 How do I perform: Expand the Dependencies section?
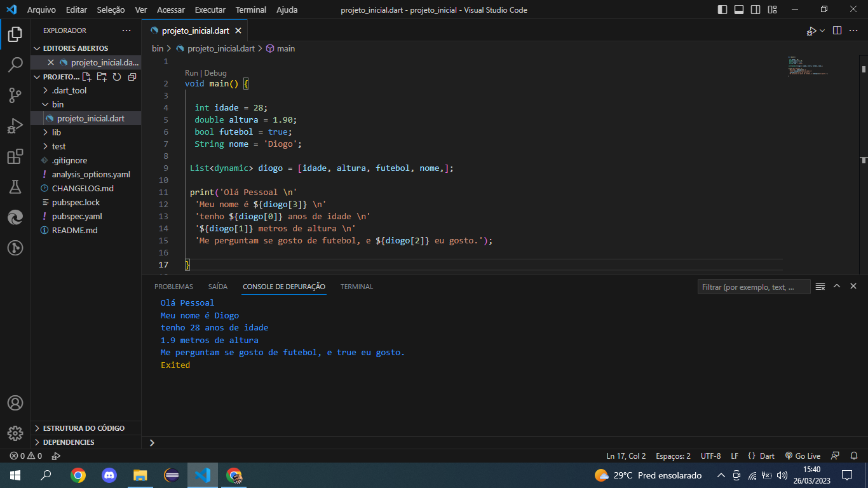(x=86, y=442)
